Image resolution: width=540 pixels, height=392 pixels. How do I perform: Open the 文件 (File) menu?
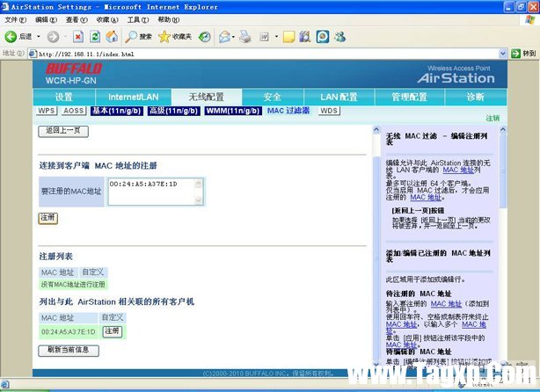(x=16, y=20)
